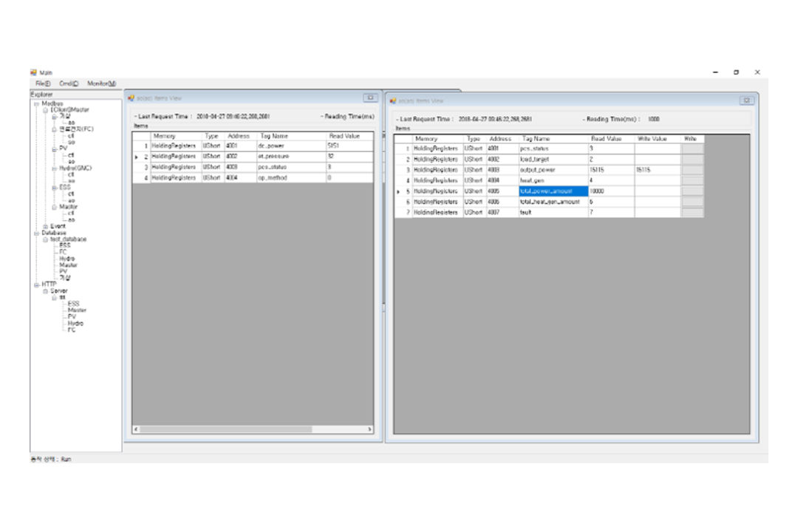Screen dimensions: 798x532
Task: Click the horizontal scrollbar thumb in left window
Action: point(226,430)
